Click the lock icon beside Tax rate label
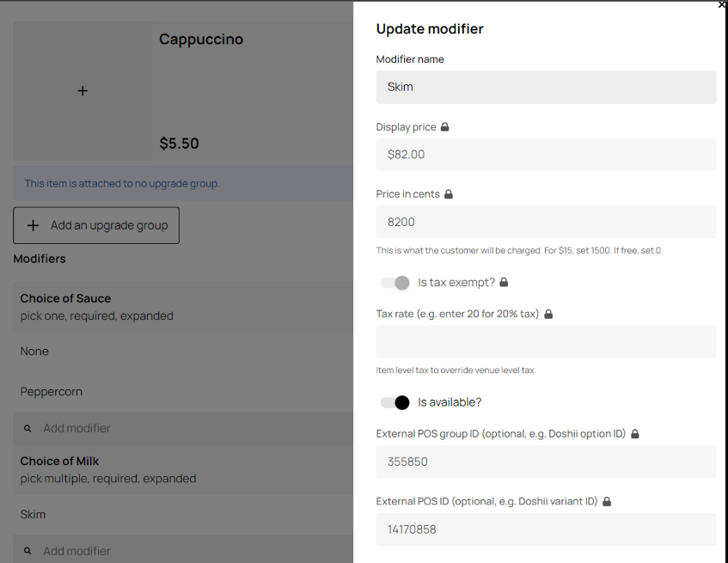 (548, 314)
